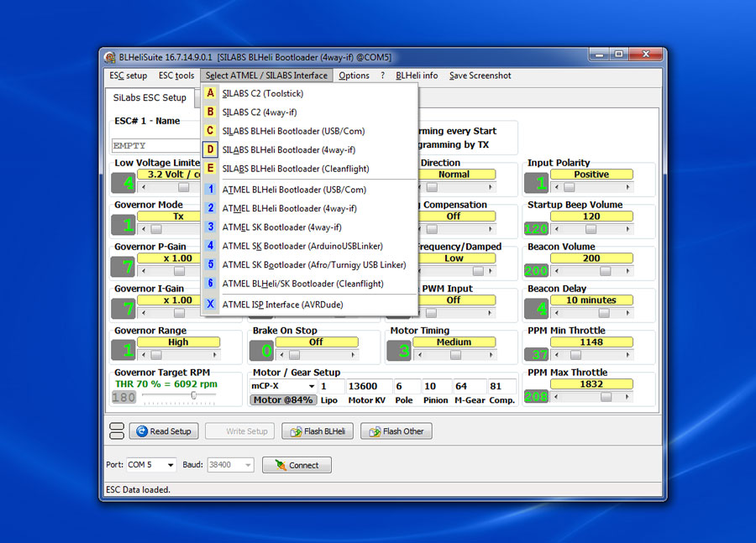Click the Pole count field showing 6
Viewport: 756px width, 543px height.
click(x=406, y=386)
